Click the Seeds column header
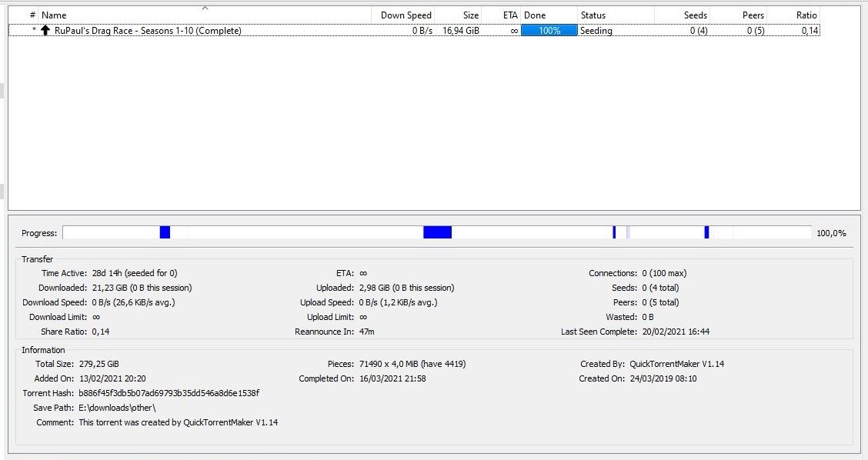The image size is (868, 460). [695, 15]
